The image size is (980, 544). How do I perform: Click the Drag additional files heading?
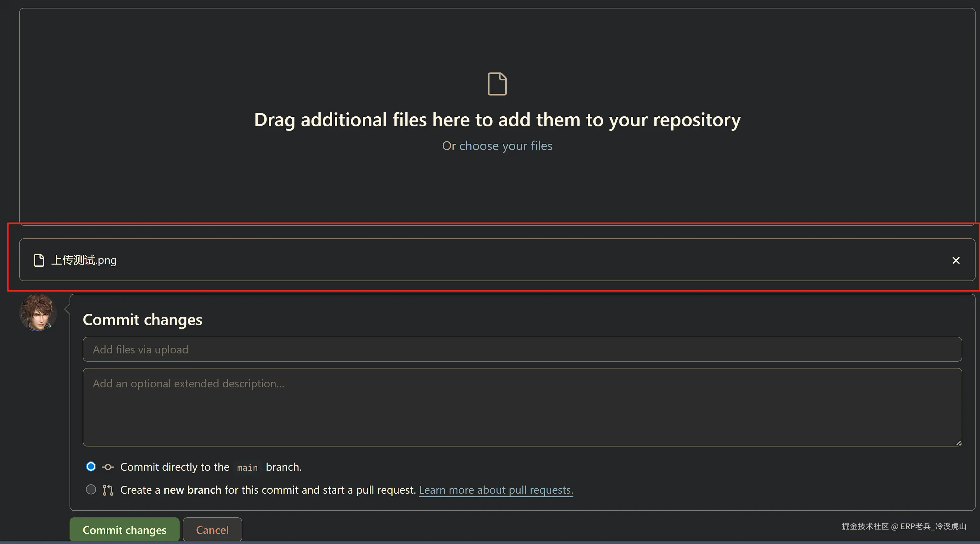click(x=497, y=120)
